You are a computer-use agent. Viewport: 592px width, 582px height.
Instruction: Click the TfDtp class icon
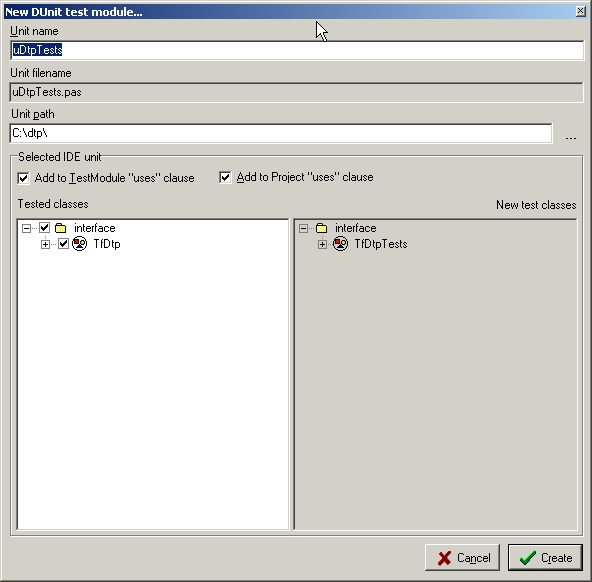pyautogui.click(x=79, y=244)
